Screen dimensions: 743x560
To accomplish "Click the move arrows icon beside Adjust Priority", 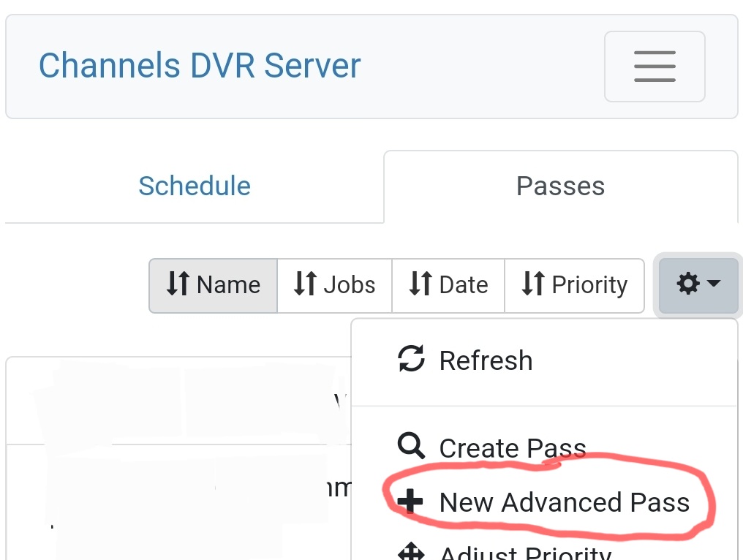I will click(410, 553).
